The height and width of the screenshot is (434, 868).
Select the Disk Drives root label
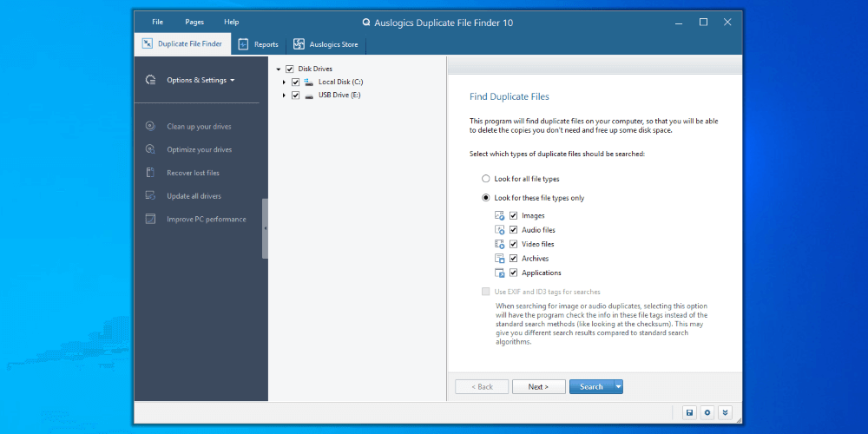[315, 69]
